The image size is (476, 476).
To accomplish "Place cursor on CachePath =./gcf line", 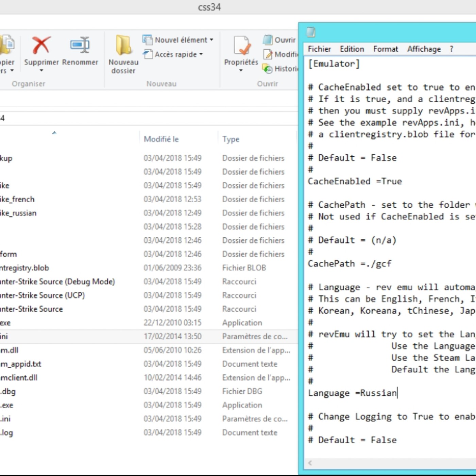I will (x=350, y=263).
